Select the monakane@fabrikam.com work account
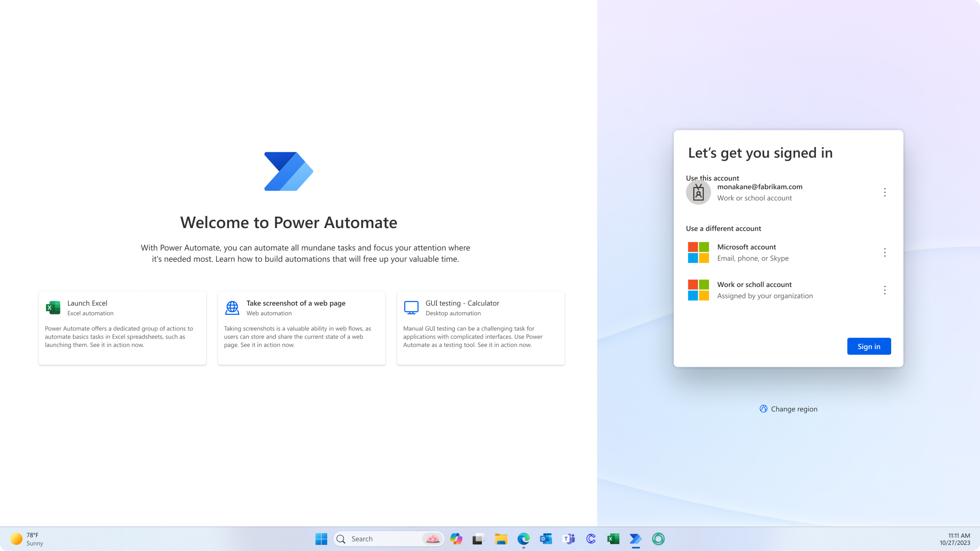This screenshot has height=551, width=980. (x=759, y=192)
